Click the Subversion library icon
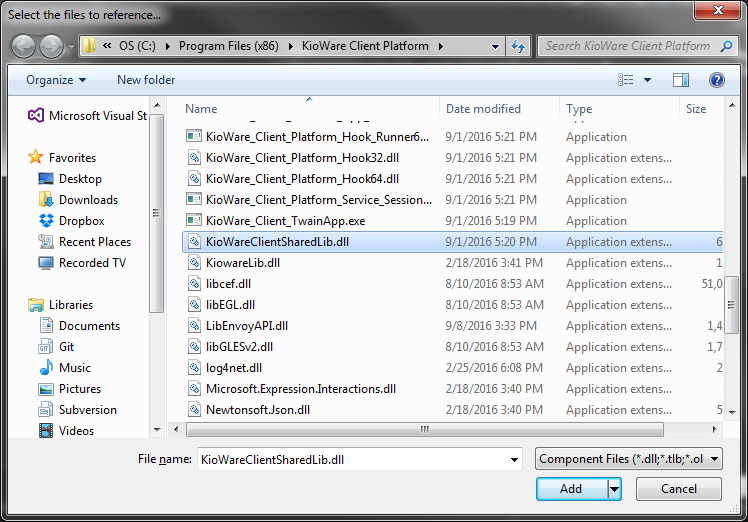The height and width of the screenshot is (522, 748). [46, 409]
